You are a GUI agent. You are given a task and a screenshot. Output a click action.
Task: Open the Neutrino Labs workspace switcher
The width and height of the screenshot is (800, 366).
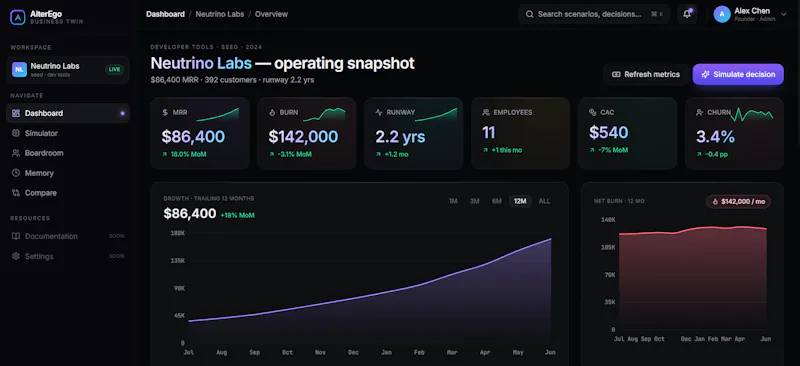coord(68,70)
